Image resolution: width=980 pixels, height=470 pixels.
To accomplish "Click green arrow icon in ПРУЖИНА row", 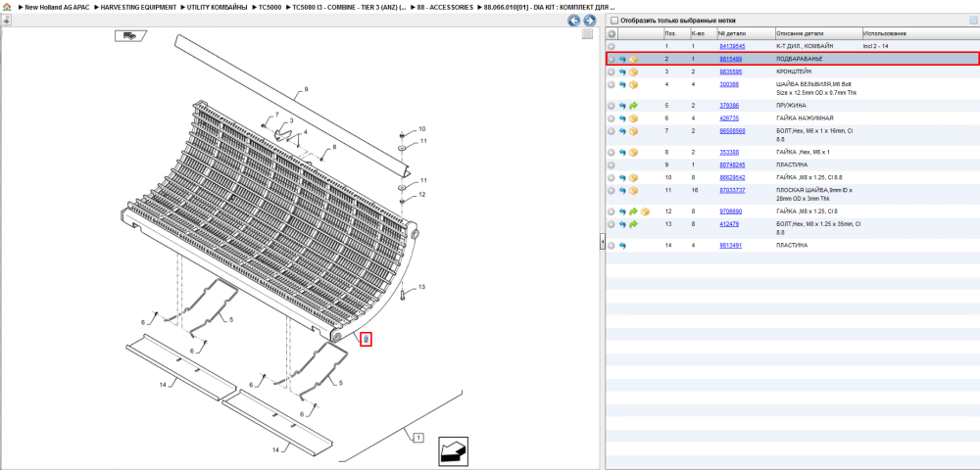I will [x=634, y=106].
